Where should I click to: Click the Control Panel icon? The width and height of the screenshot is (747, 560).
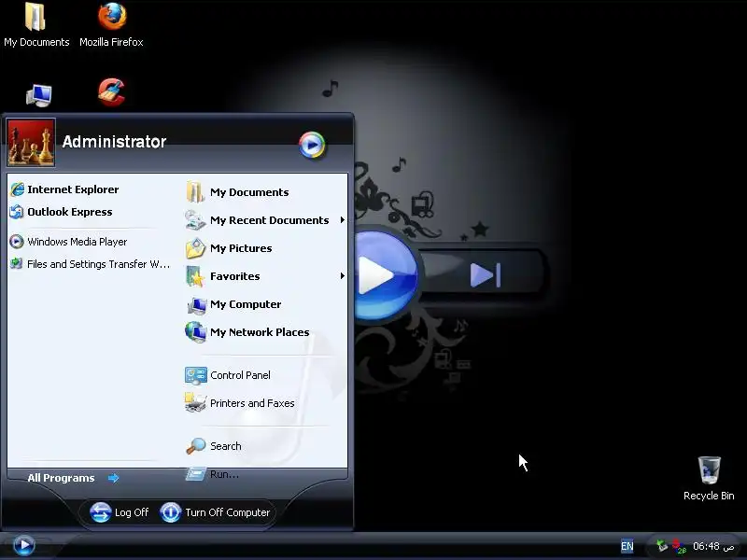(196, 376)
